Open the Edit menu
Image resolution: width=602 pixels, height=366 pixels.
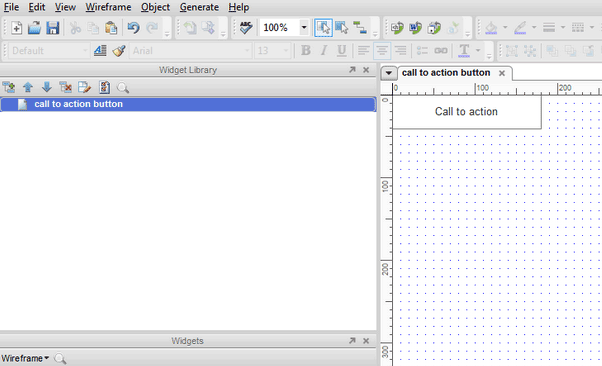(x=36, y=7)
